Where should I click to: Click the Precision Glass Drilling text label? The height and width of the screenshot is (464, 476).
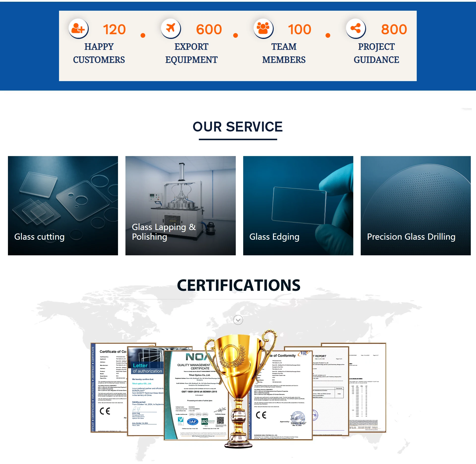pyautogui.click(x=411, y=237)
